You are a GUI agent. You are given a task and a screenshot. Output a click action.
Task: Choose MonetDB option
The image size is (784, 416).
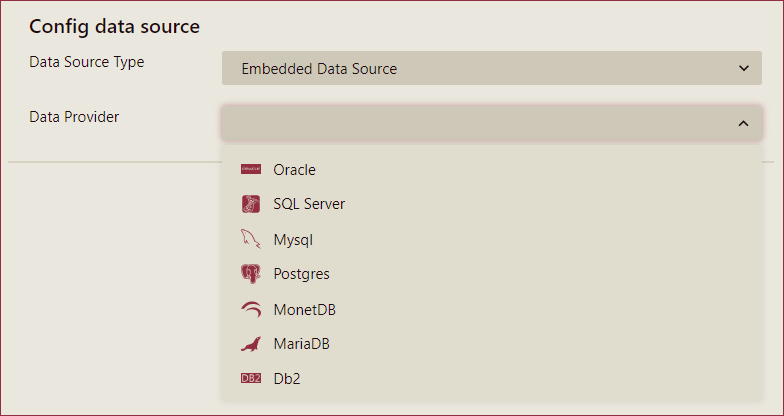pos(492,310)
